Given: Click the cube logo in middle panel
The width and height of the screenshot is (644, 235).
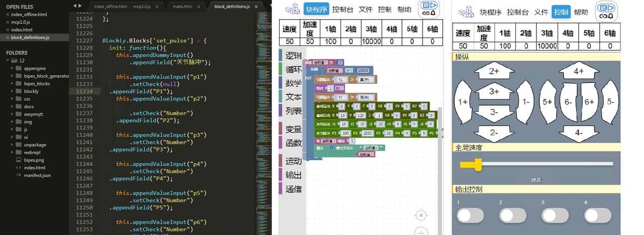Looking at the screenshot, I should click(292, 9).
